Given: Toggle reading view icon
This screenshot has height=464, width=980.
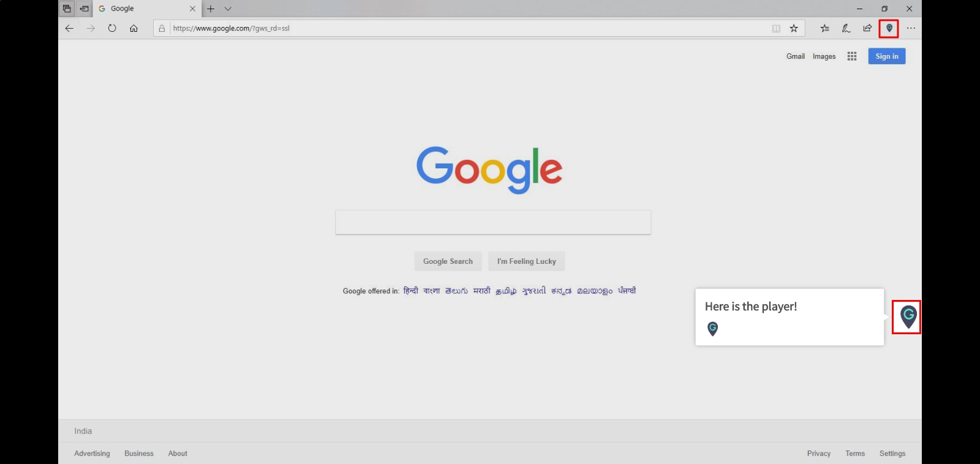Looking at the screenshot, I should pyautogui.click(x=776, y=28).
